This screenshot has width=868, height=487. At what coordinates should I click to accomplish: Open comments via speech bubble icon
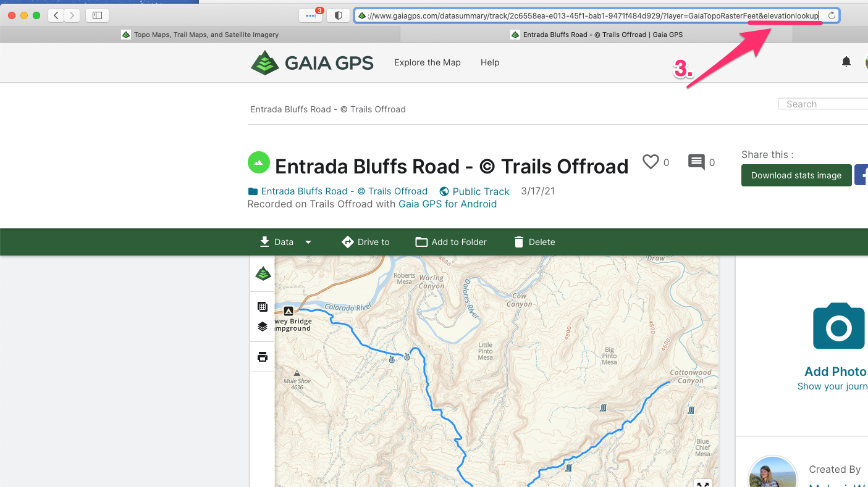696,162
